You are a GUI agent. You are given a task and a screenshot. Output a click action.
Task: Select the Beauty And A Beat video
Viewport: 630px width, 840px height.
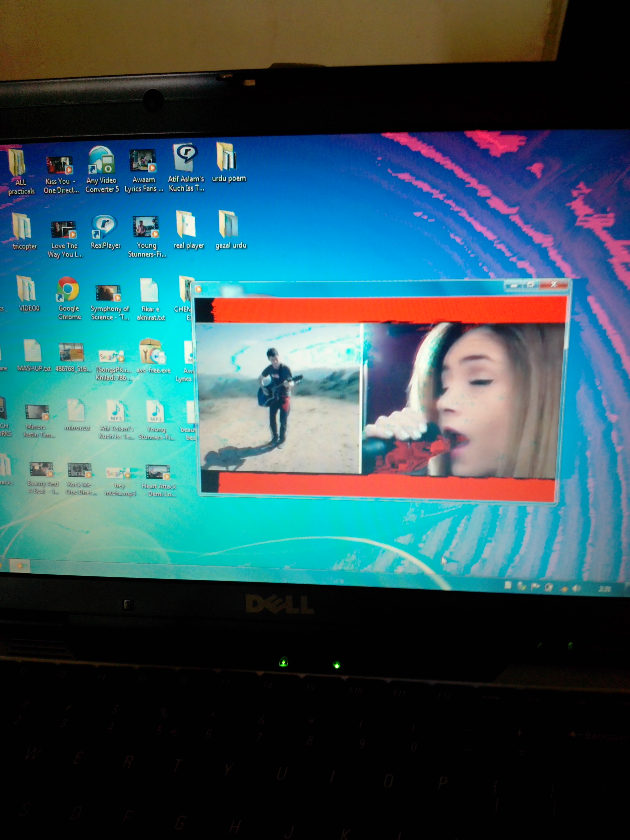coord(42,478)
